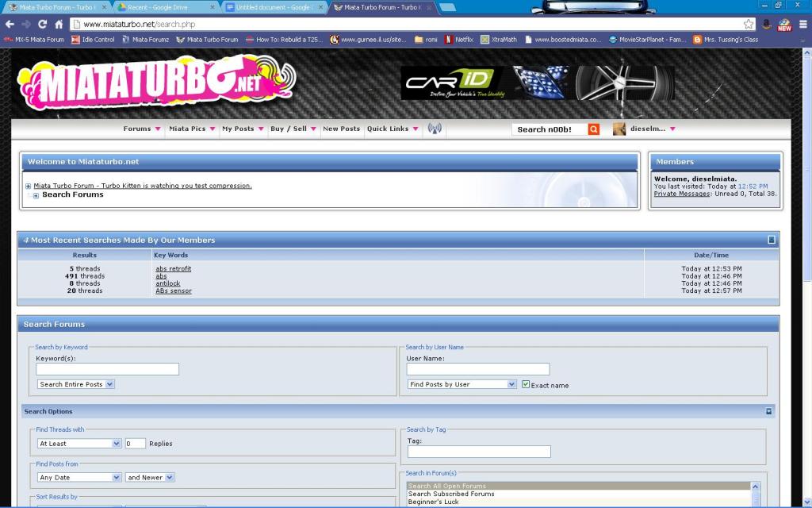The image size is (812, 508).
Task: Open the abs retrofit search link
Action: point(174,268)
